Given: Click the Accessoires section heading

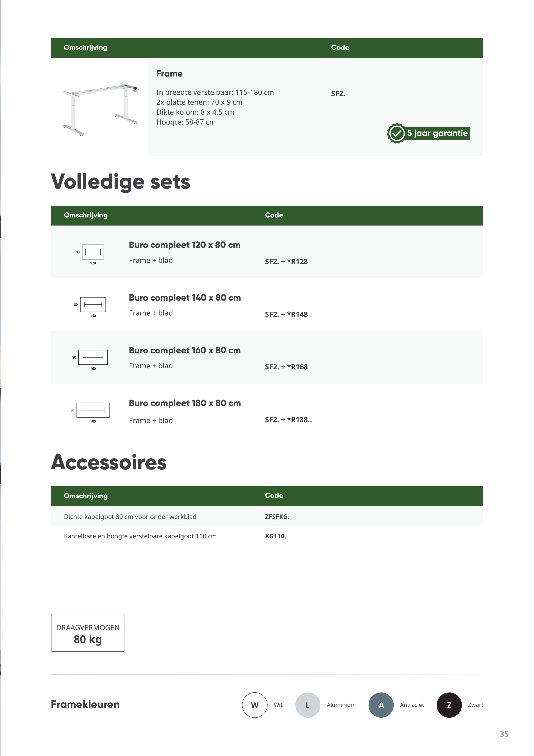Looking at the screenshot, I should (x=109, y=462).
